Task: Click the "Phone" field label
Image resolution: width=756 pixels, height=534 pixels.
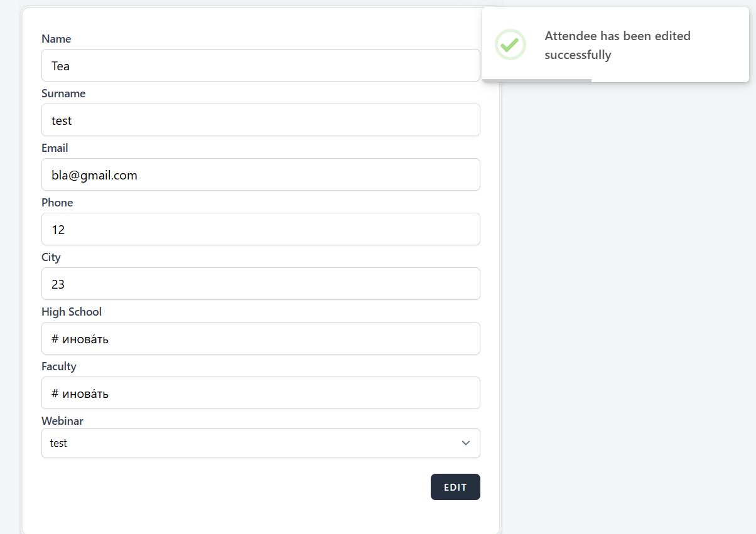Action: pos(57,203)
